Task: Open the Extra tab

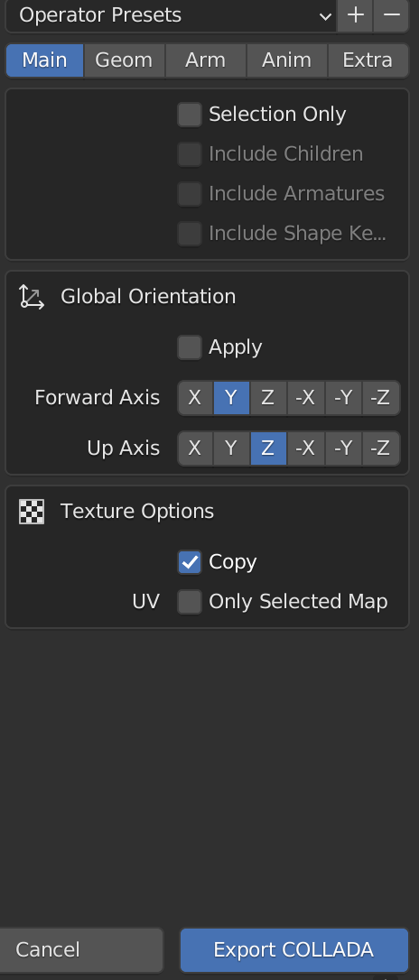Action: pos(368,60)
